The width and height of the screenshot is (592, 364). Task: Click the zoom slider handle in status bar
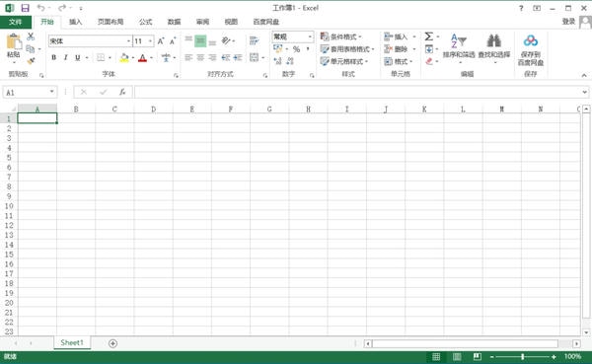click(x=523, y=356)
